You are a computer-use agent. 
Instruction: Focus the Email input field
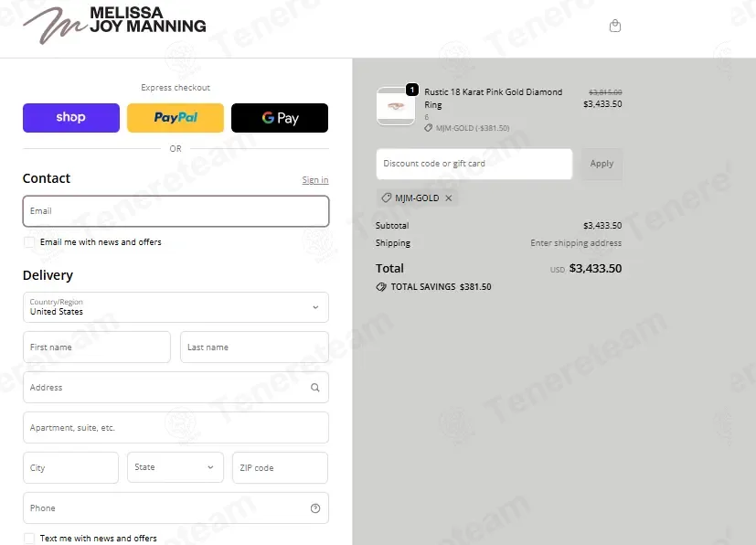[176, 211]
